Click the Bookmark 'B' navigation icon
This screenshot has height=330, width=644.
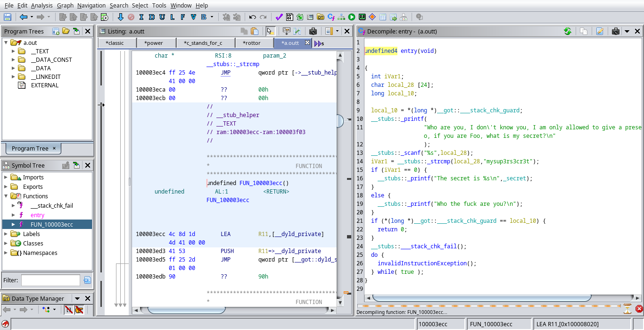tap(204, 17)
